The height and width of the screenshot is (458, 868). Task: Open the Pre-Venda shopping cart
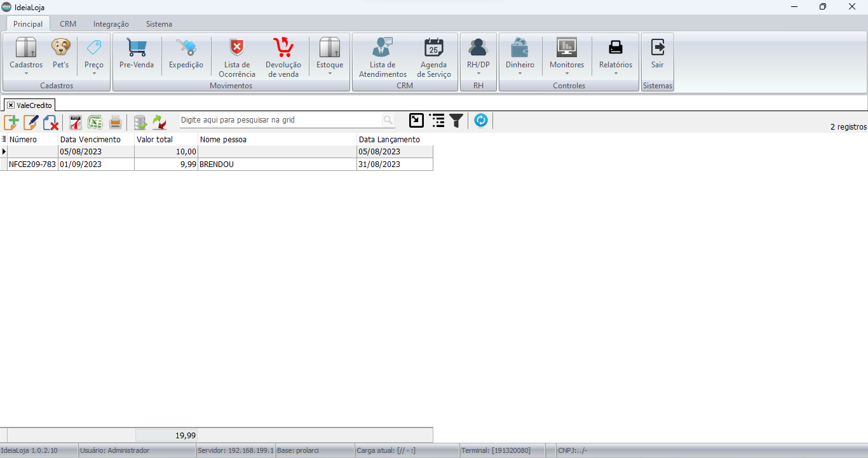tap(137, 54)
